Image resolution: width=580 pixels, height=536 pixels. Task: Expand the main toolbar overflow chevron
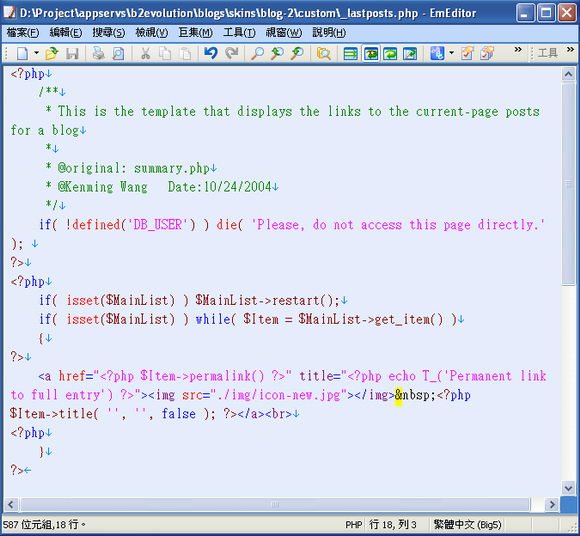click(x=518, y=50)
